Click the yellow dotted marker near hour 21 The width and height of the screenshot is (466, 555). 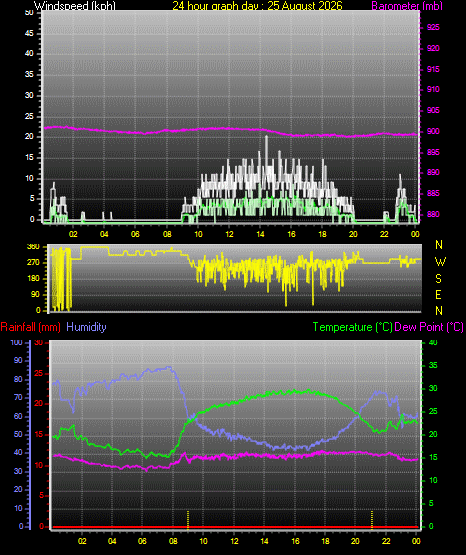pyautogui.click(x=372, y=520)
